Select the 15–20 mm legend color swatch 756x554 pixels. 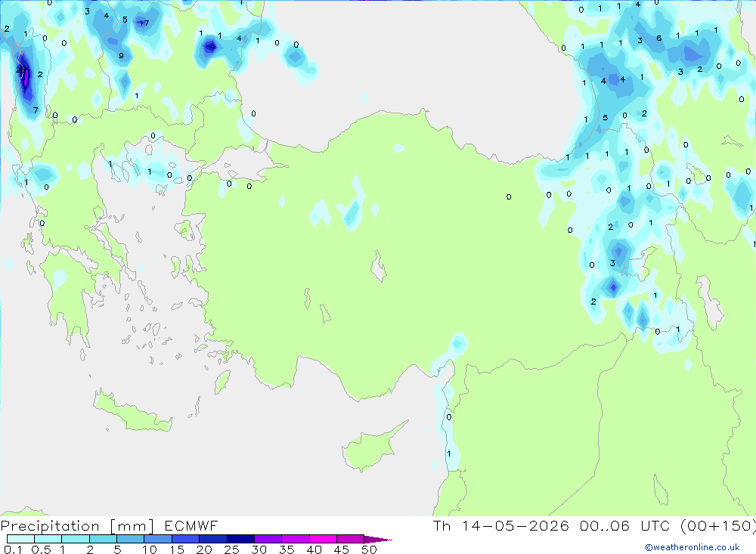[x=185, y=539]
